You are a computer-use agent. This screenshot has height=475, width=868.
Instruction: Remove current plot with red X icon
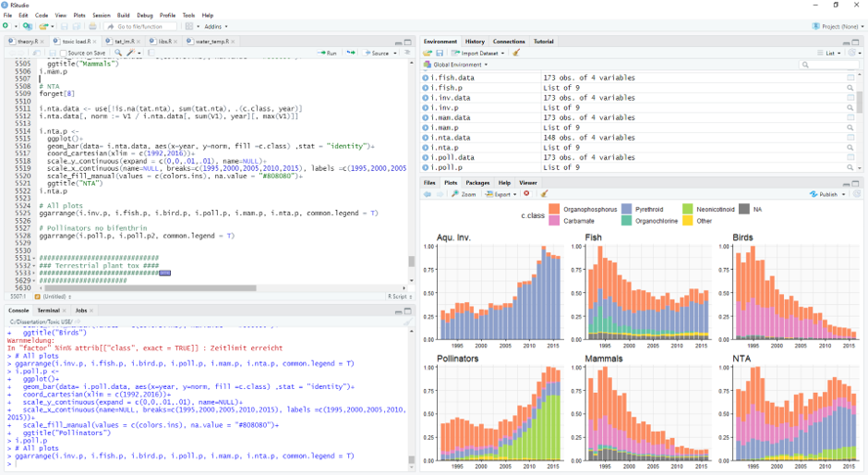coord(527,194)
